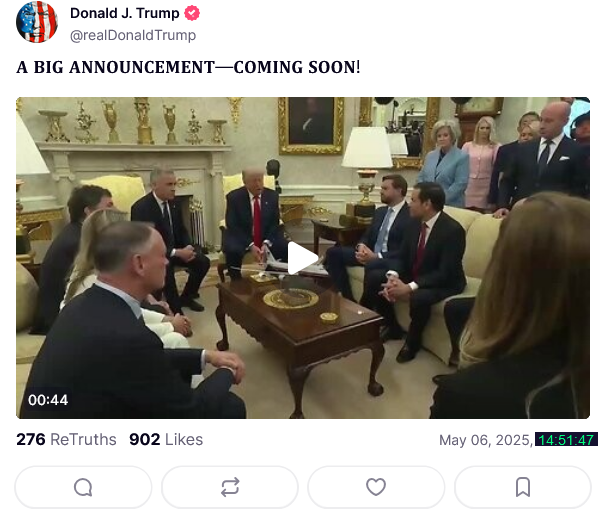The image size is (606, 523).
Task: Click the fireplace mantel in the video
Action: (x=134, y=147)
